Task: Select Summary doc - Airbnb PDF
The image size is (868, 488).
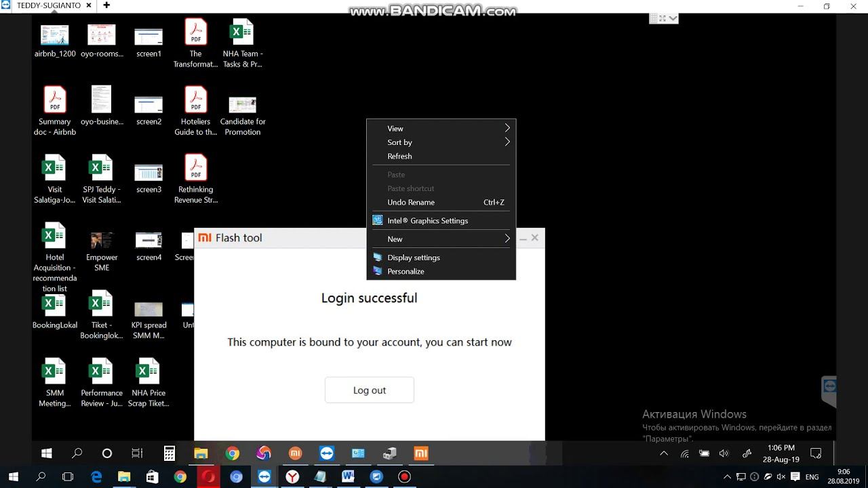Action: pyautogui.click(x=55, y=111)
